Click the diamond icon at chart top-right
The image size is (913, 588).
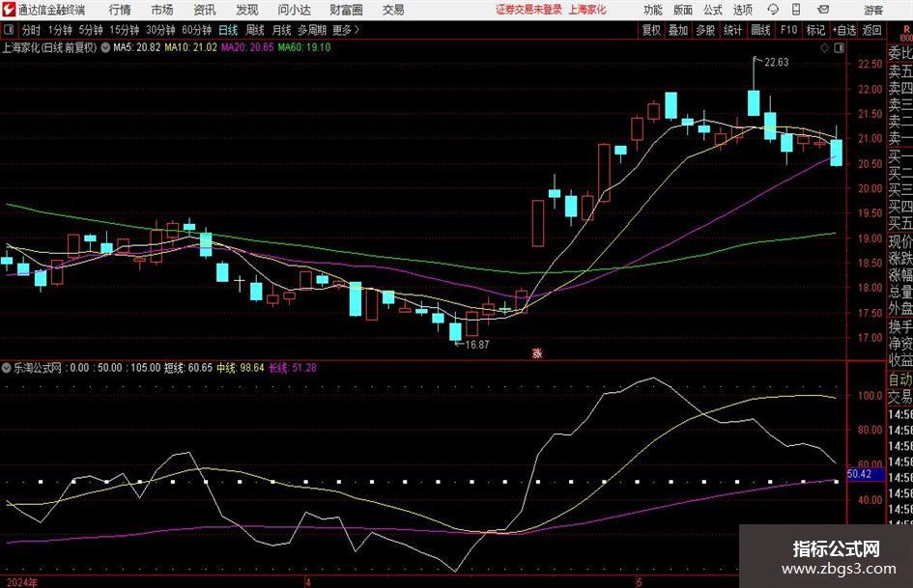(824, 48)
